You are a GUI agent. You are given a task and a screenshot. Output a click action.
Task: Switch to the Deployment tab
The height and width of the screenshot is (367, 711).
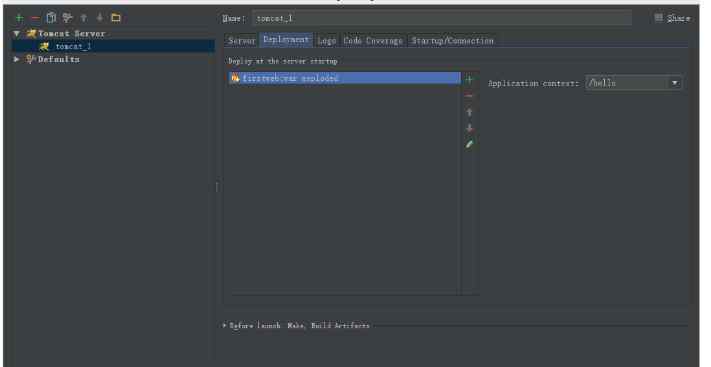286,40
